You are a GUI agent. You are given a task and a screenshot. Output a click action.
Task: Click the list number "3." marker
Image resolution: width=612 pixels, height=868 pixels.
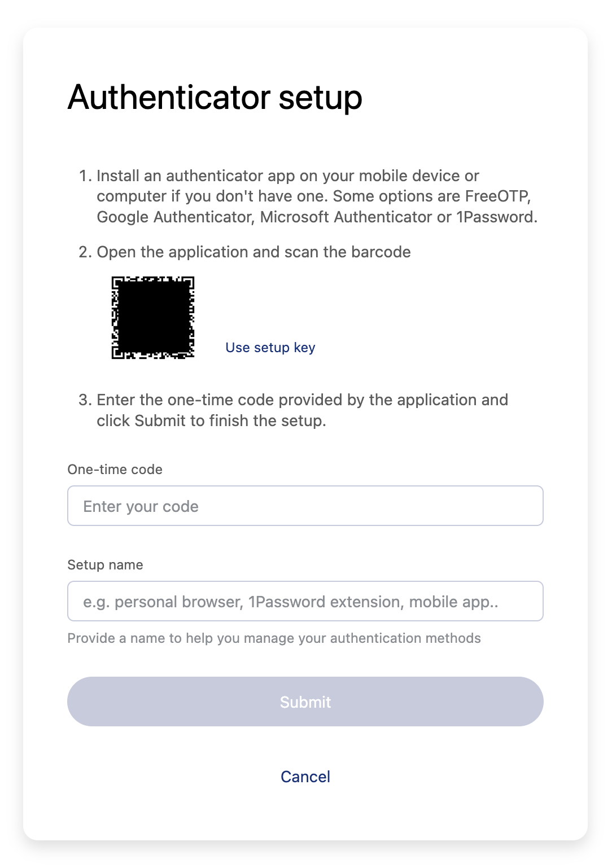pyautogui.click(x=85, y=400)
